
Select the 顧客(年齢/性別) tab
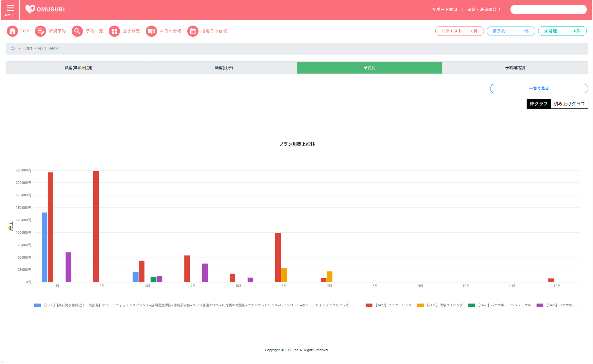(x=79, y=68)
